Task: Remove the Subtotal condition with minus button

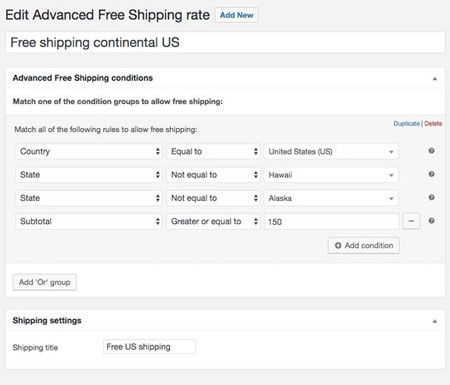Action: tap(411, 221)
